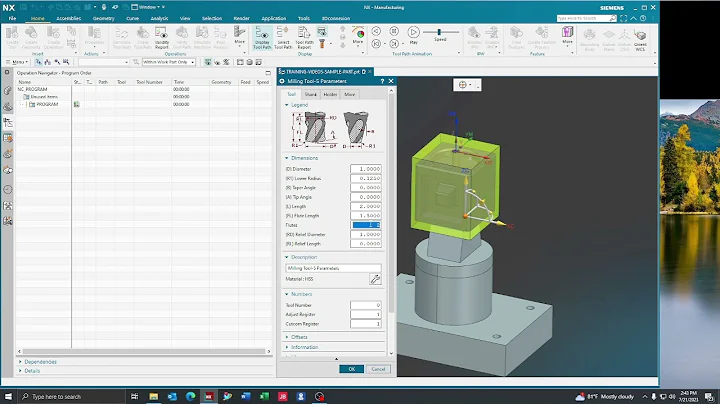Toggle Display Tool Path
The height and width of the screenshot is (404, 720).
point(262,38)
